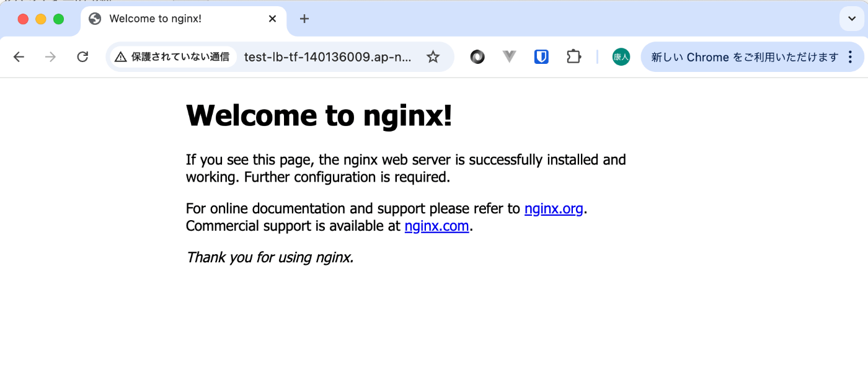Screen dimensions: 868x387
Task: Open the Extensions puzzle-piece menu
Action: click(573, 57)
